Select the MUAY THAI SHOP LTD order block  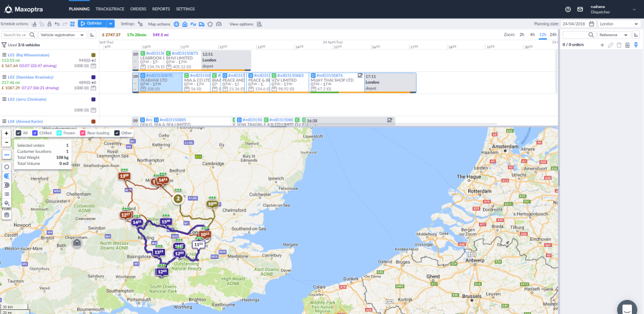tap(337, 83)
